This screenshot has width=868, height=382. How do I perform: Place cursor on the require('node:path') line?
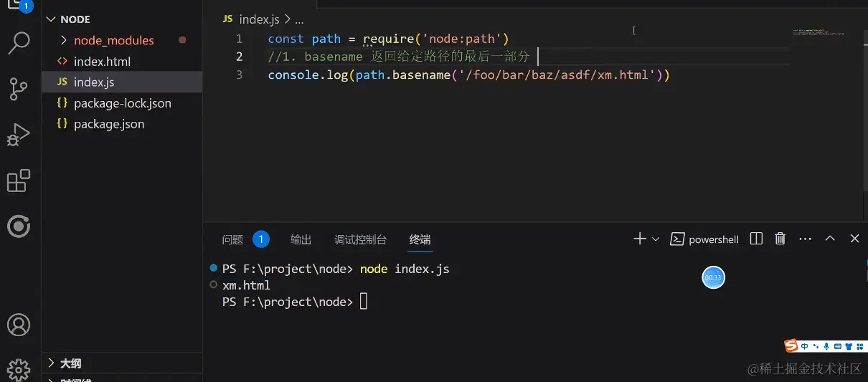click(388, 39)
